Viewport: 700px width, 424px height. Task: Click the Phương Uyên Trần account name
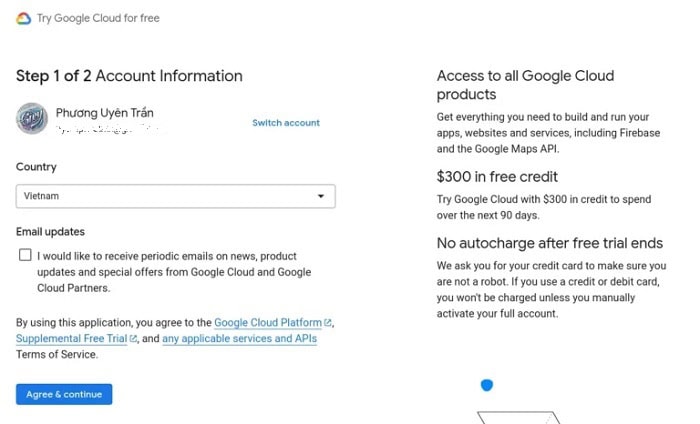pyautogui.click(x=104, y=113)
